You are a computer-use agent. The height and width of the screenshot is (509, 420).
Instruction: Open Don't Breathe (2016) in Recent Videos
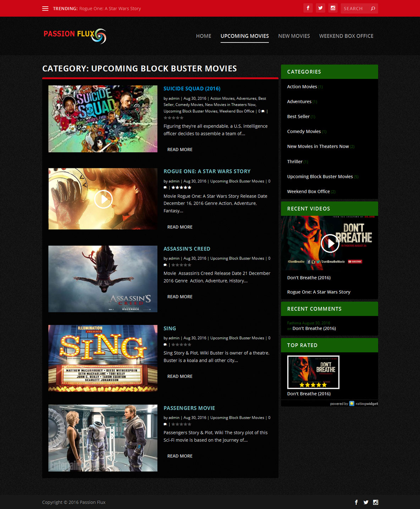point(309,278)
